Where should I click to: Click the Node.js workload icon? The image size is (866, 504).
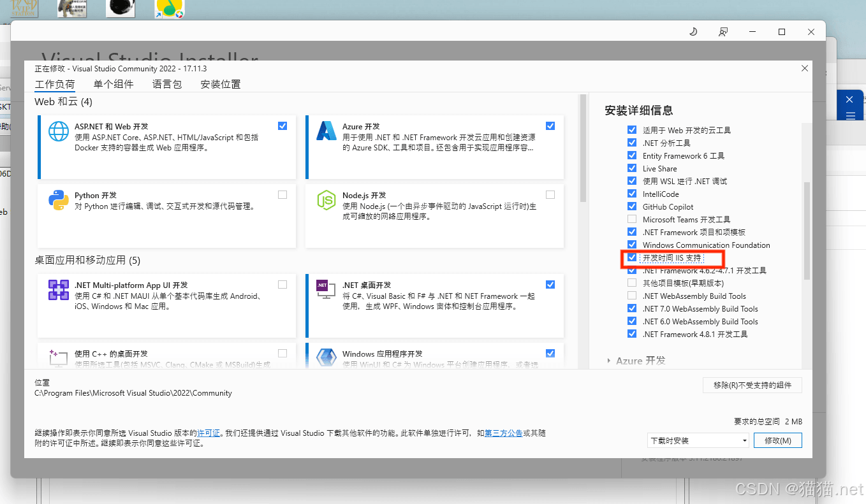[x=327, y=200]
